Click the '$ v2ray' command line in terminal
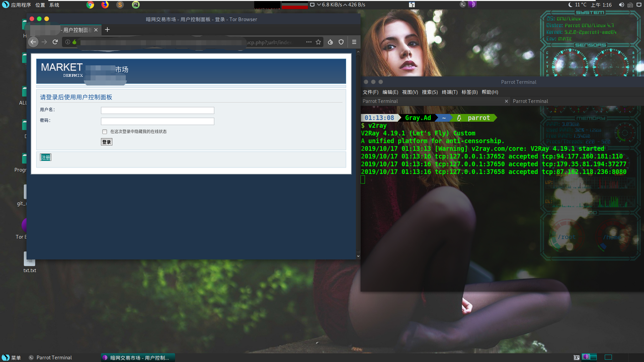Image resolution: width=644 pixels, height=362 pixels. (x=374, y=126)
